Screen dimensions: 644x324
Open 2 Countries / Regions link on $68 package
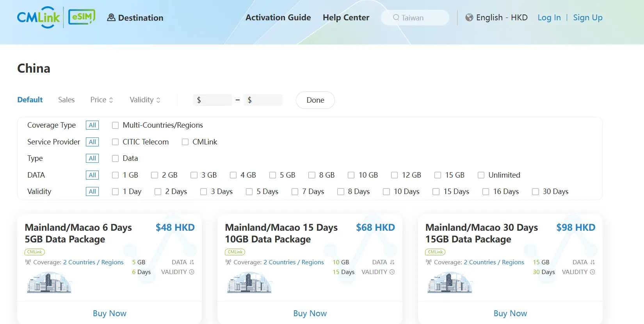coord(294,262)
